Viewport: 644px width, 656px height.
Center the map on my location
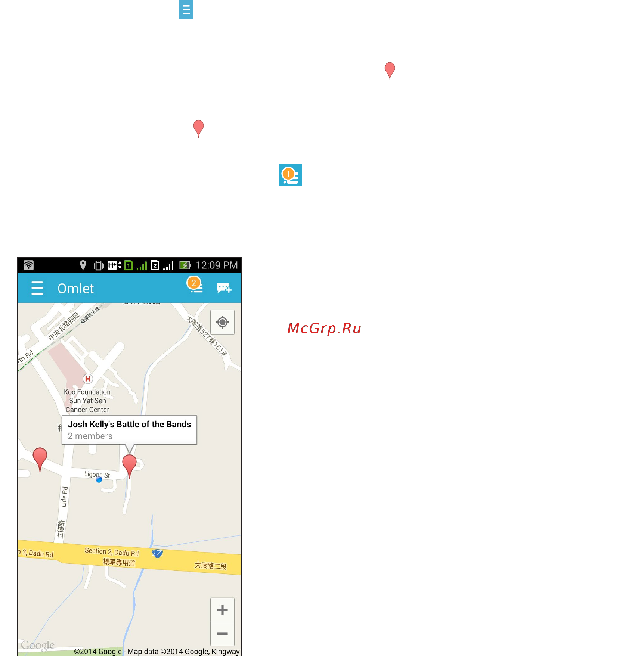click(222, 322)
